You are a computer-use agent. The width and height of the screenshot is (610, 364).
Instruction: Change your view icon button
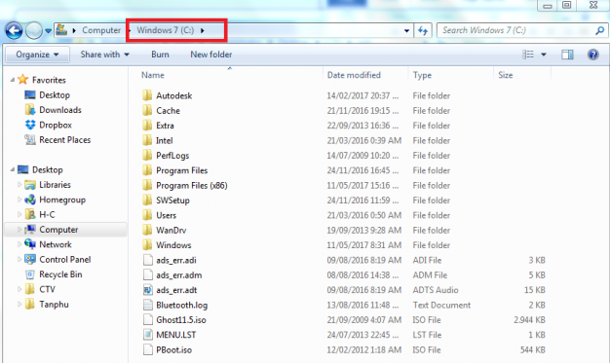[x=528, y=55]
